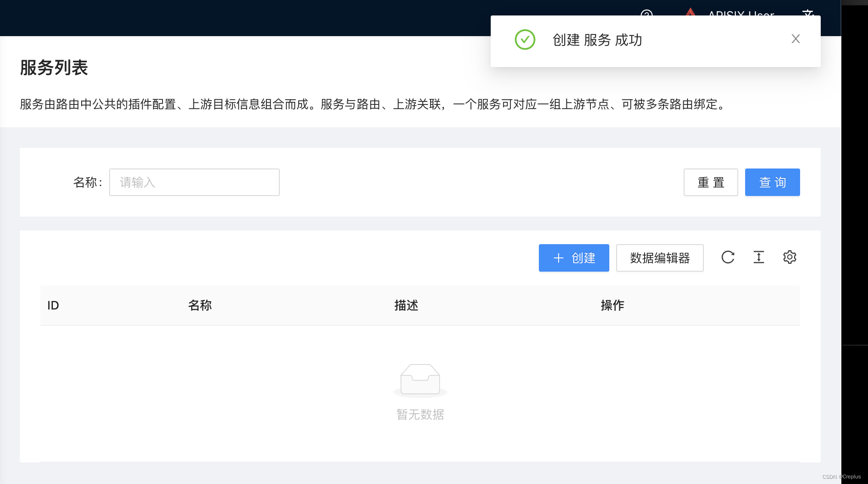Click the 服务列表 page title
Viewport: 868px width, 484px height.
click(54, 68)
